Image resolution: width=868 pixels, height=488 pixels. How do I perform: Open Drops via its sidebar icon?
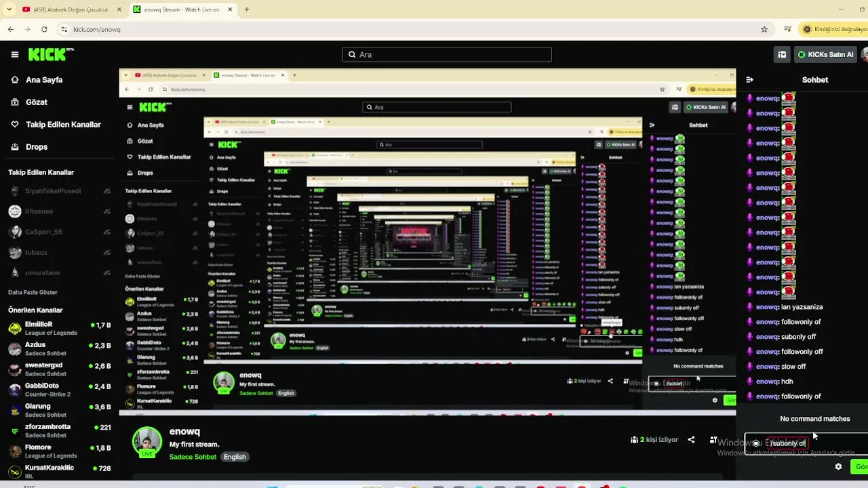pos(15,147)
